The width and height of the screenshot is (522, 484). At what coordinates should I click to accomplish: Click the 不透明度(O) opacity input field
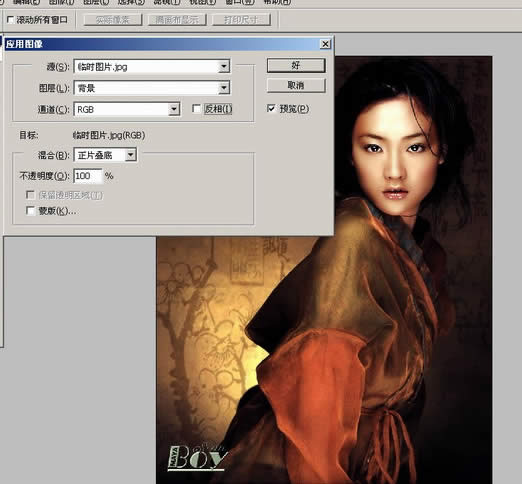(88, 176)
